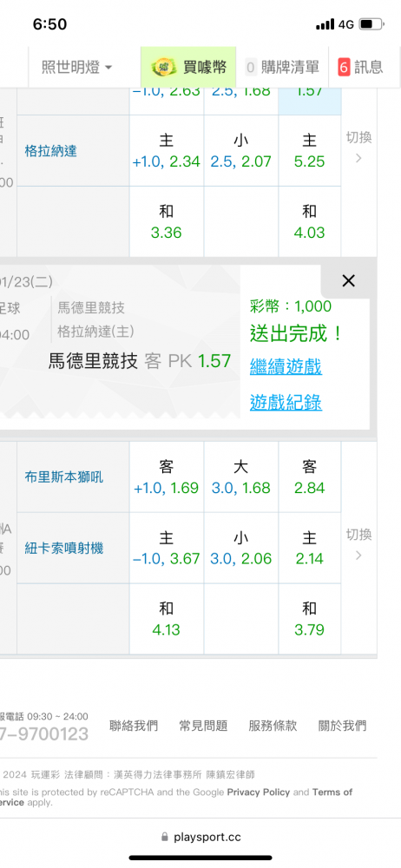Open the 聯絡我們 footer link

134,726
